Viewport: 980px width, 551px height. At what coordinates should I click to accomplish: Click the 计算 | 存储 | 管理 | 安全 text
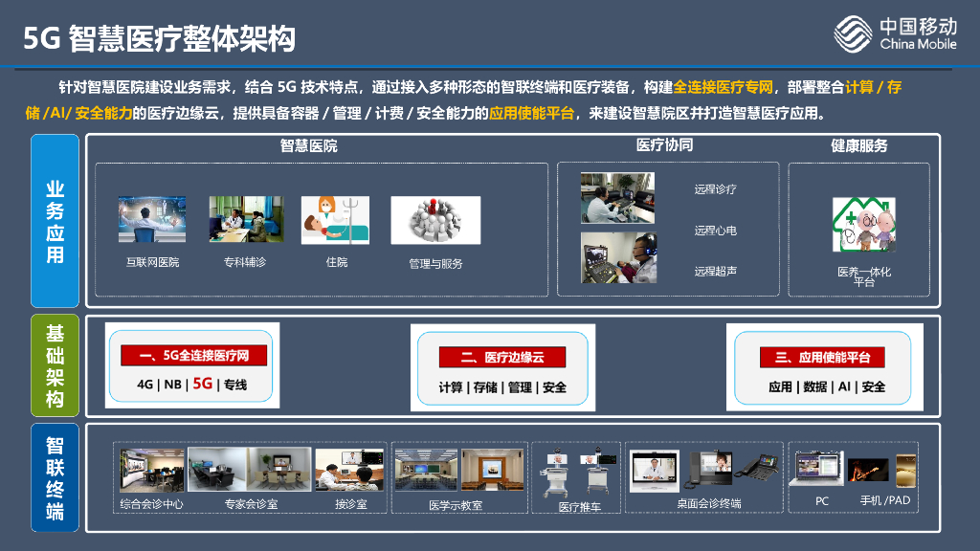click(502, 387)
